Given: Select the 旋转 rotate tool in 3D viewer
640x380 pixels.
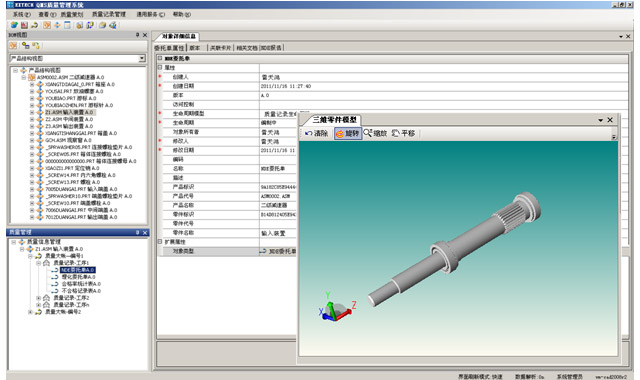Looking at the screenshot, I should click(348, 133).
